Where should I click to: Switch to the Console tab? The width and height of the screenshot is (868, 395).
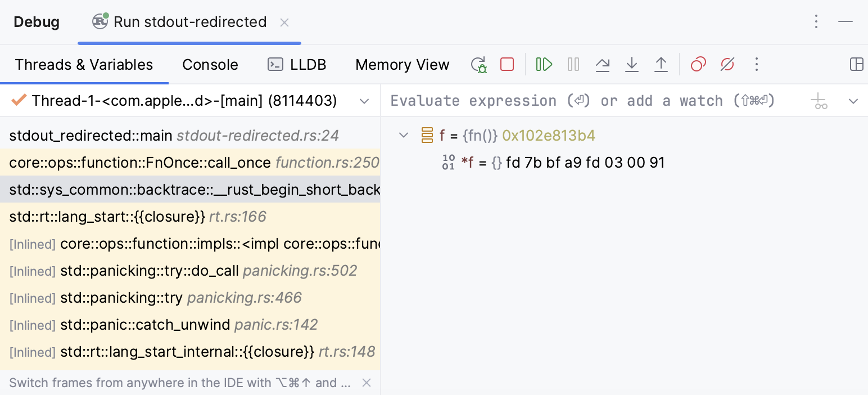pyautogui.click(x=210, y=64)
